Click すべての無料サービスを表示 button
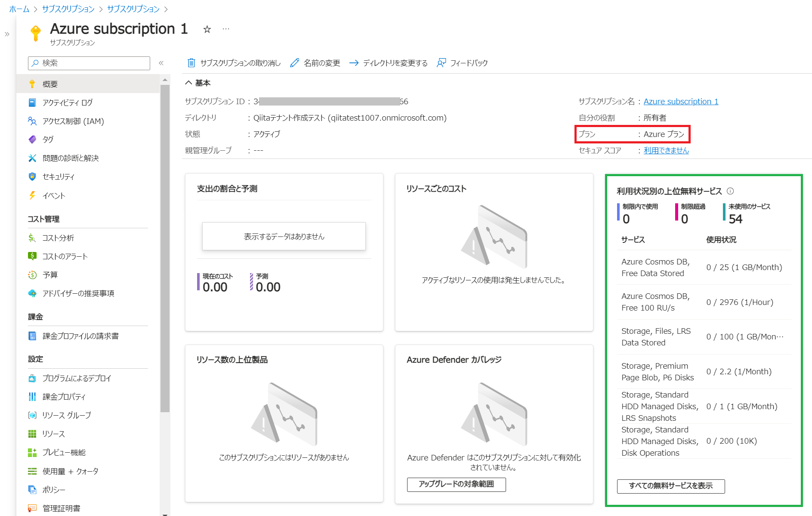812x516 pixels. tap(671, 486)
